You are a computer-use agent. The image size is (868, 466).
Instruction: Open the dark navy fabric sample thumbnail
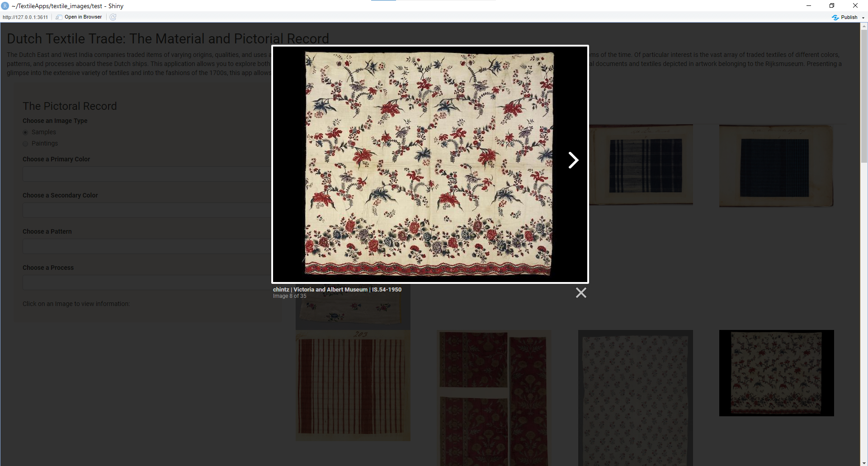click(x=776, y=166)
